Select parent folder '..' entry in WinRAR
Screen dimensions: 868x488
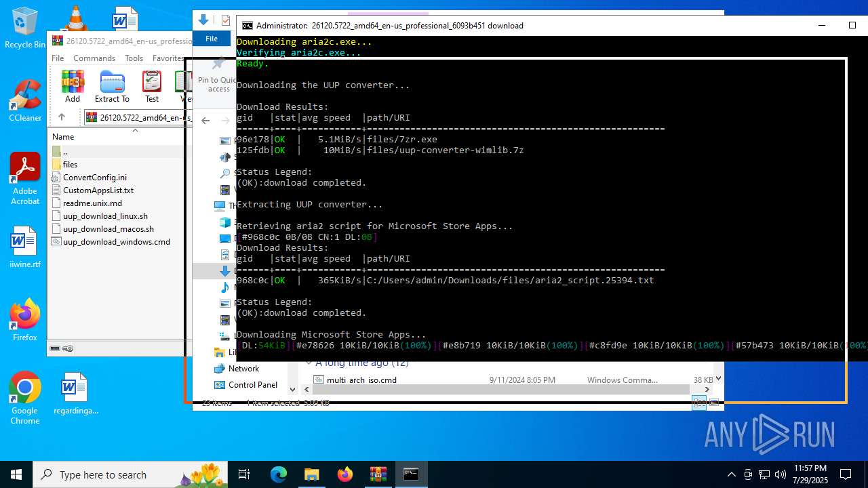64,152
